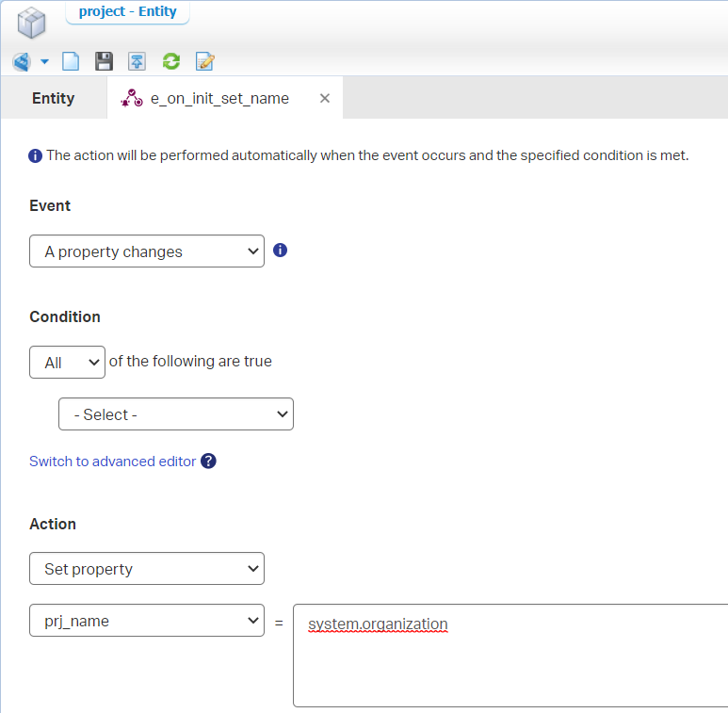Screen dimensions: 728x713
Task: Open the dropdown arrow beside the back icon
Action: [44, 62]
